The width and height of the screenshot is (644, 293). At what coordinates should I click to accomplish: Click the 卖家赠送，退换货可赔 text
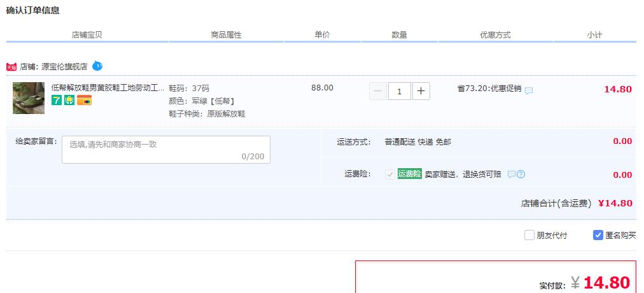point(463,175)
